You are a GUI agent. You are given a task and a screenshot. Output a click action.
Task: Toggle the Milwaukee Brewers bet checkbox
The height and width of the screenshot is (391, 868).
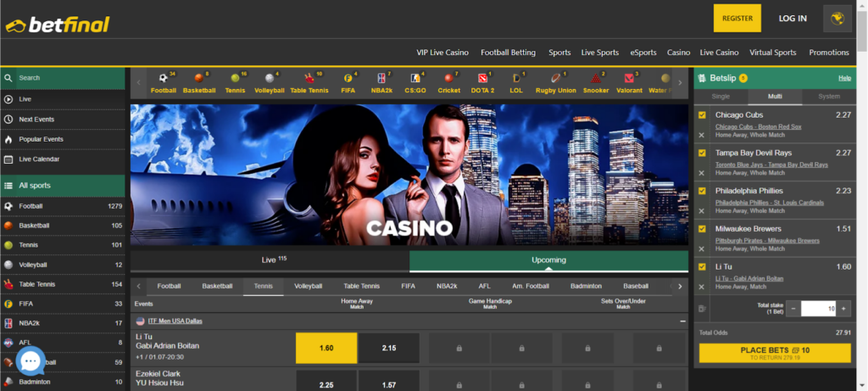701,229
